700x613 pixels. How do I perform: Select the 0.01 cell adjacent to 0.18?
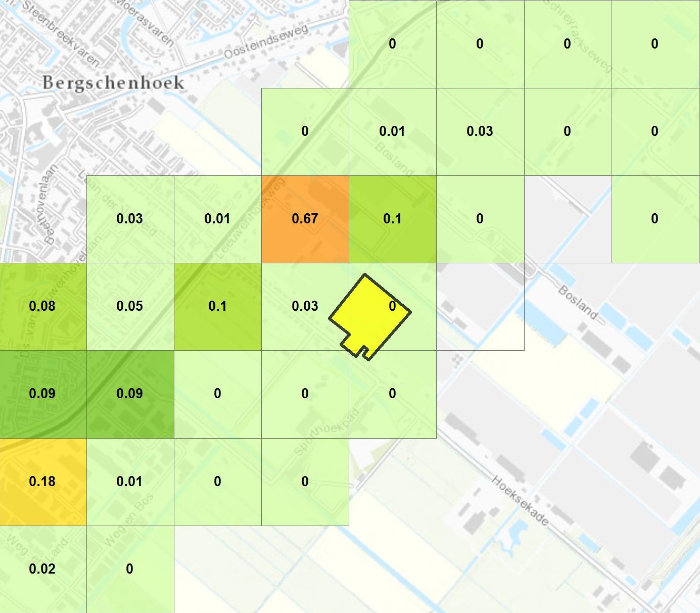point(130,482)
